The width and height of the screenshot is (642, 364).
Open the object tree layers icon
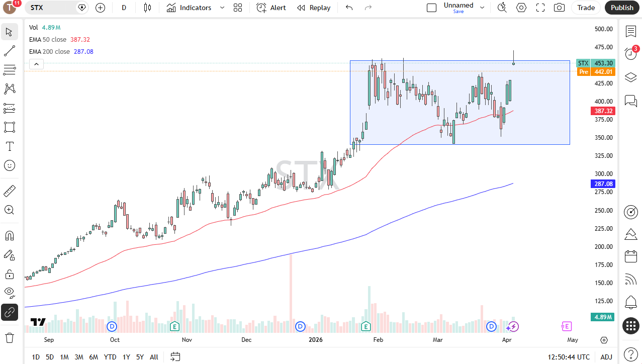point(631,77)
